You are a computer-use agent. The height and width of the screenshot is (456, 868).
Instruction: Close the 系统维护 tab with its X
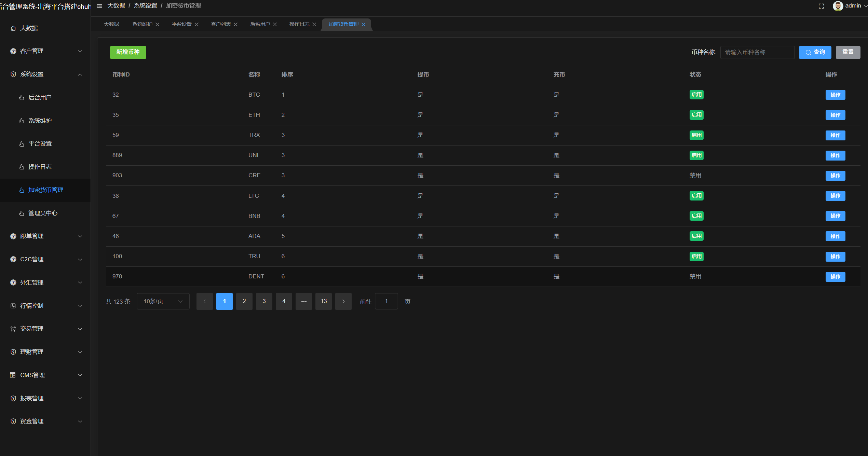pyautogui.click(x=157, y=24)
